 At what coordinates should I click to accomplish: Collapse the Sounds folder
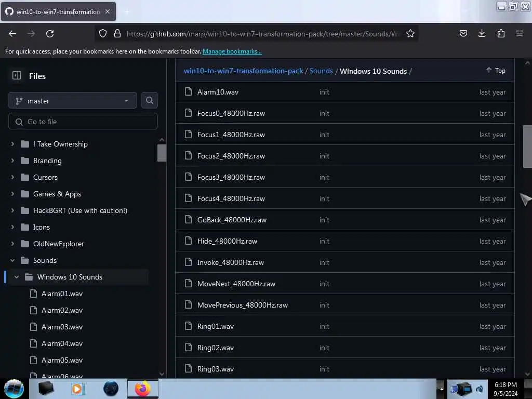(x=12, y=260)
